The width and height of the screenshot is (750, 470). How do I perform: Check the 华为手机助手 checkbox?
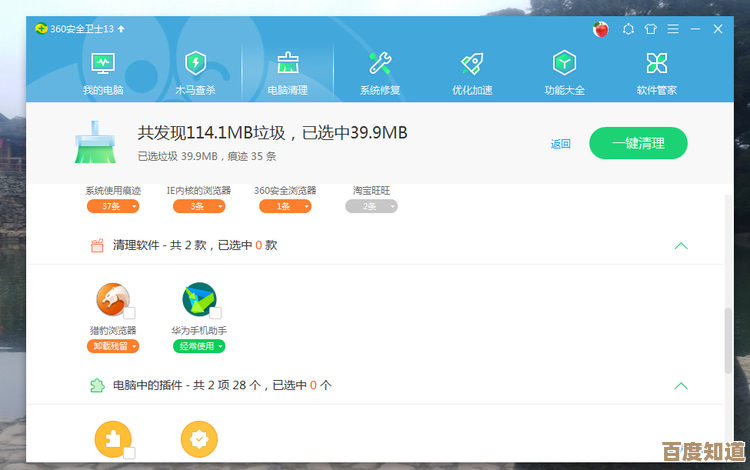(x=213, y=313)
